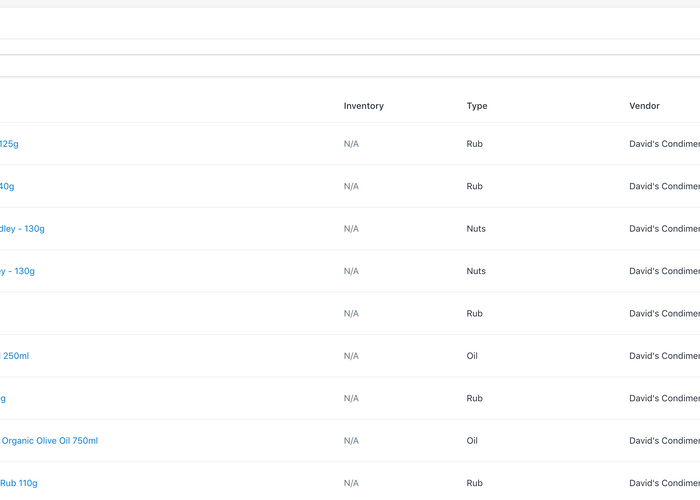
Task: Click N/A inventory in the 125g row
Action: (x=351, y=144)
